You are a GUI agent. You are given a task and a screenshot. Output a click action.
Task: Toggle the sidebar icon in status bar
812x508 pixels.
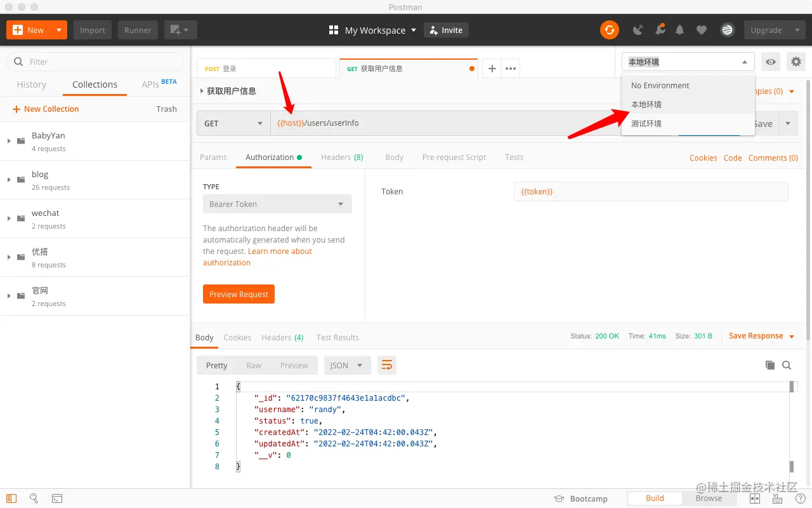(x=11, y=498)
